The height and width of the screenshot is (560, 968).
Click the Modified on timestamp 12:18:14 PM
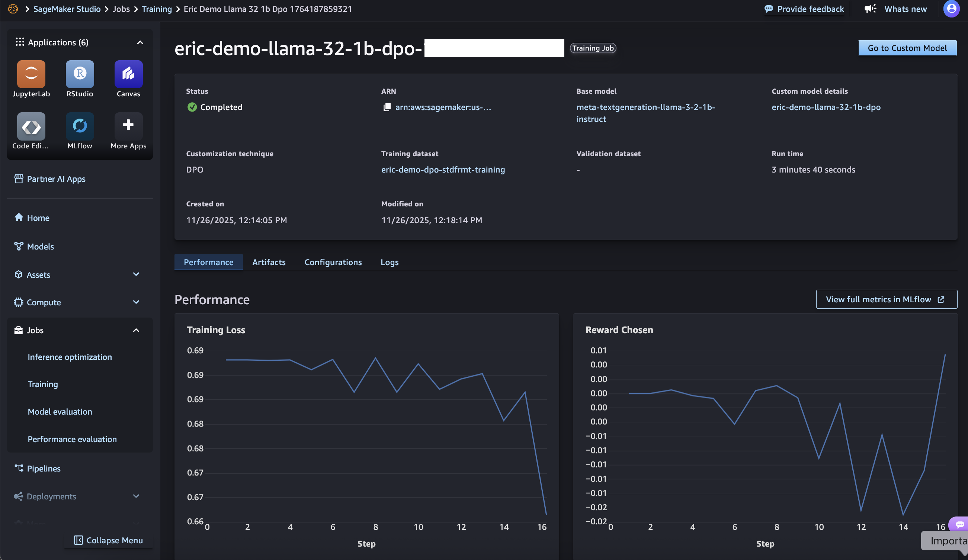432,220
